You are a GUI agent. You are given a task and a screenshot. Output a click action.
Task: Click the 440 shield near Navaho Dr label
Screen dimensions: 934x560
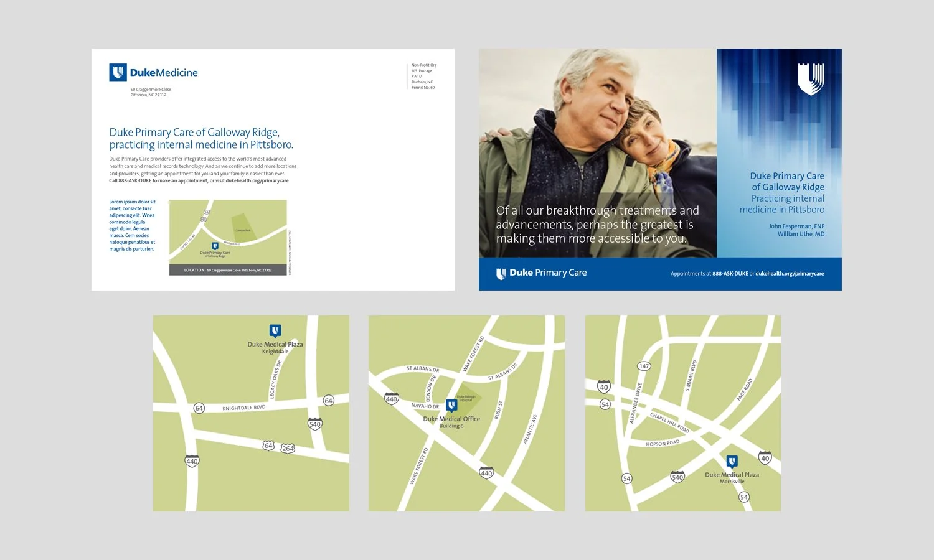tap(391, 399)
